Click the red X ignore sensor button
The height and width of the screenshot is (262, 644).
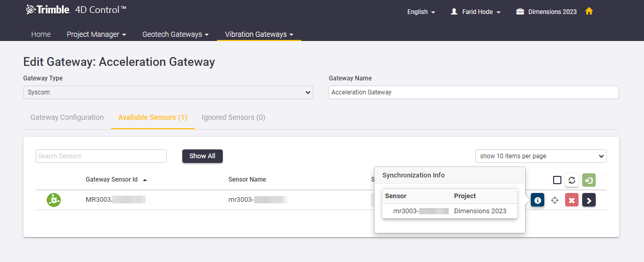pos(572,200)
